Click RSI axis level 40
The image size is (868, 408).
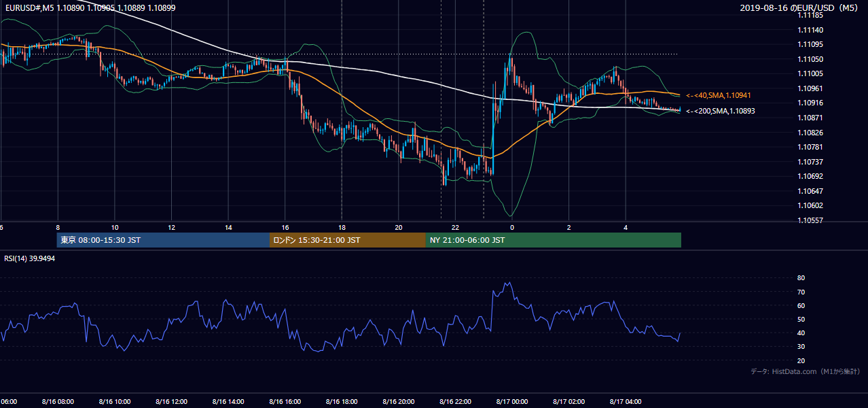[801, 333]
